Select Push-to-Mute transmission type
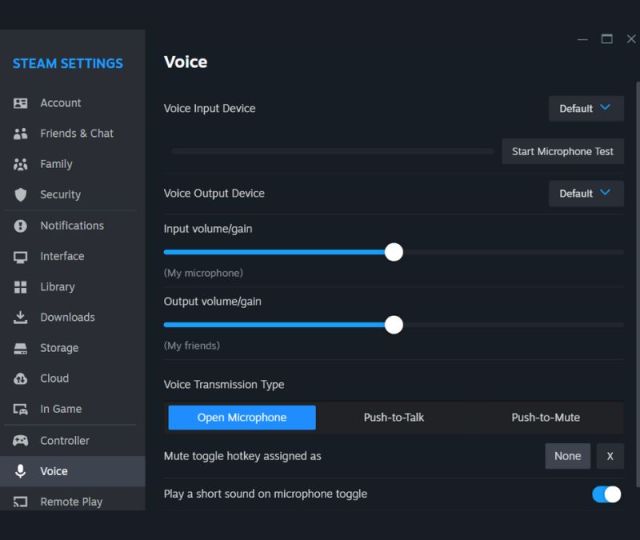 click(x=545, y=417)
